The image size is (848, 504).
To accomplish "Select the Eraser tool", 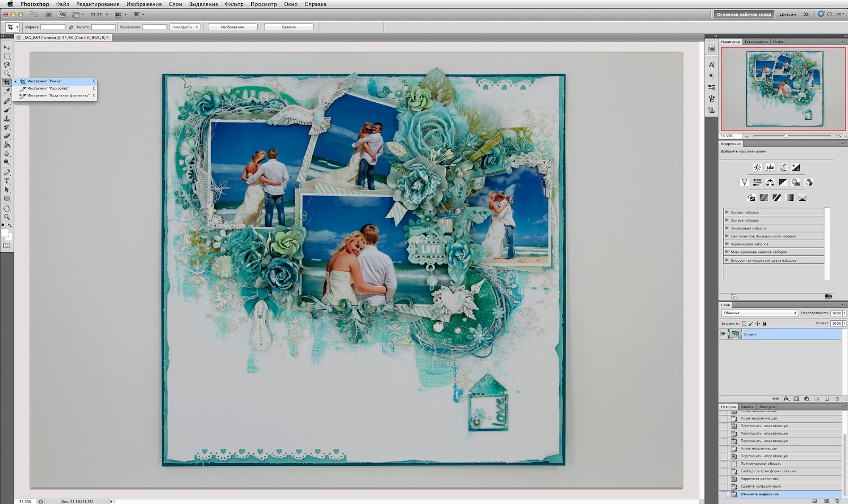I will [x=7, y=136].
